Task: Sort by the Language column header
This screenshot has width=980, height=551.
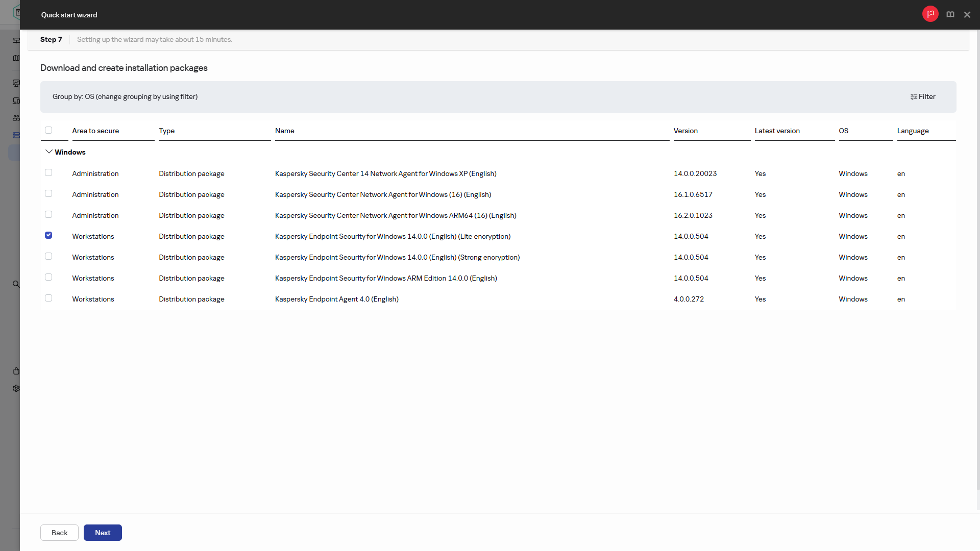Action: click(x=913, y=131)
